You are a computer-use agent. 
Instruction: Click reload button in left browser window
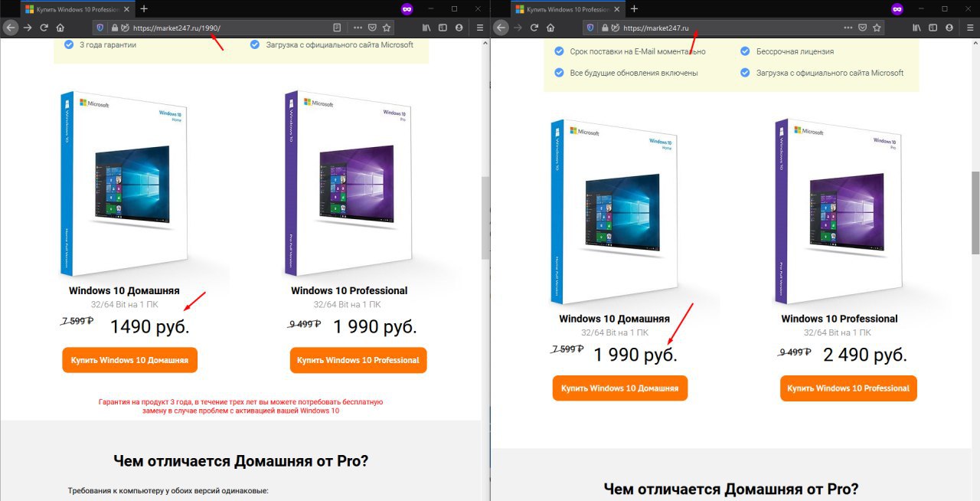(44, 28)
